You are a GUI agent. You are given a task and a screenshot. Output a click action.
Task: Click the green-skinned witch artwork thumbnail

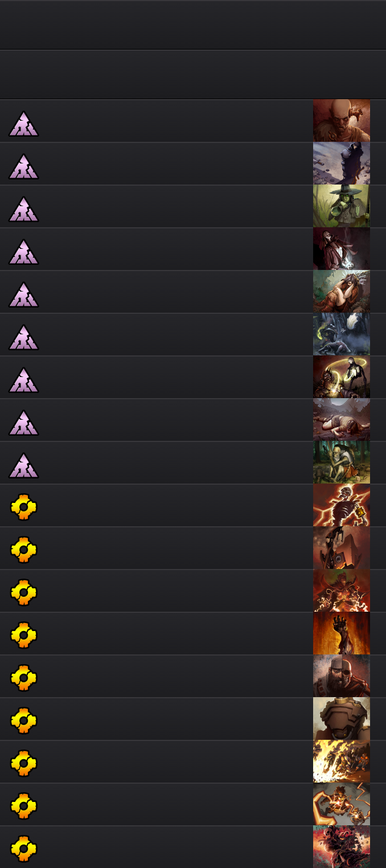click(342, 206)
